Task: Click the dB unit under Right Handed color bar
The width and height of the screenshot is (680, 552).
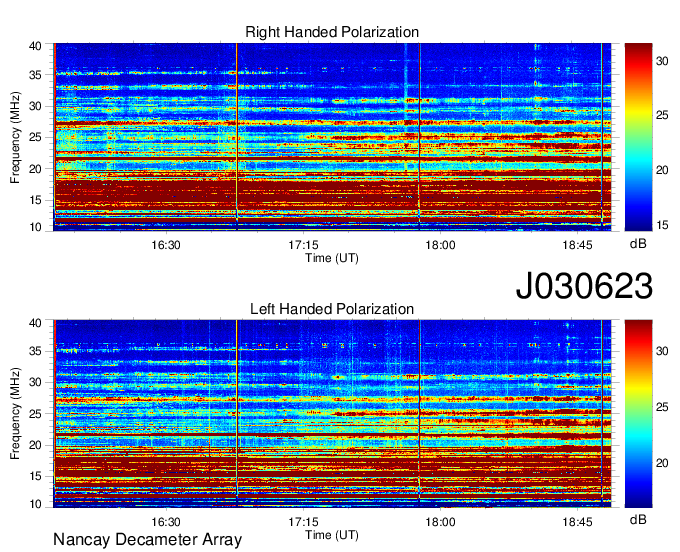Action: [x=638, y=244]
